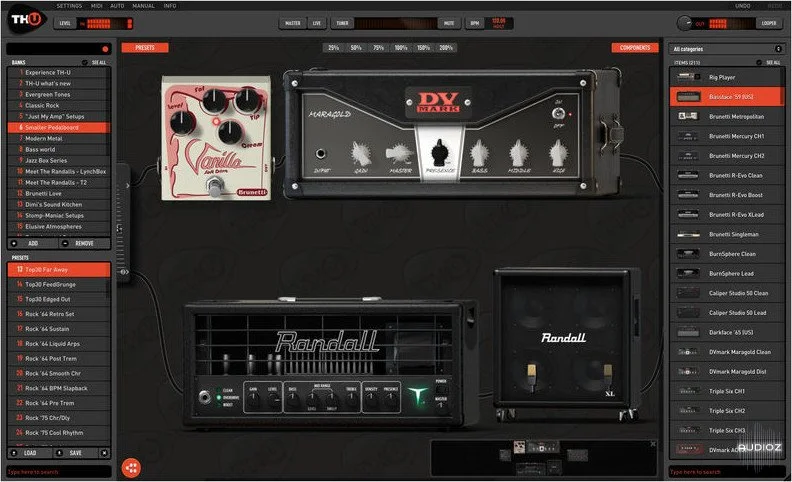
Task: Click the Presets tab button
Action: pos(145,47)
